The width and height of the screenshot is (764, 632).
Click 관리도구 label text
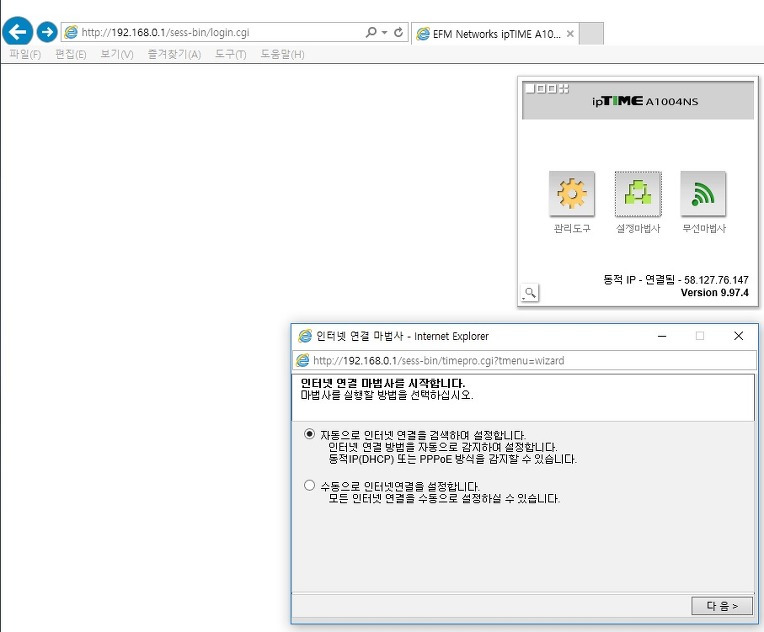click(572, 228)
